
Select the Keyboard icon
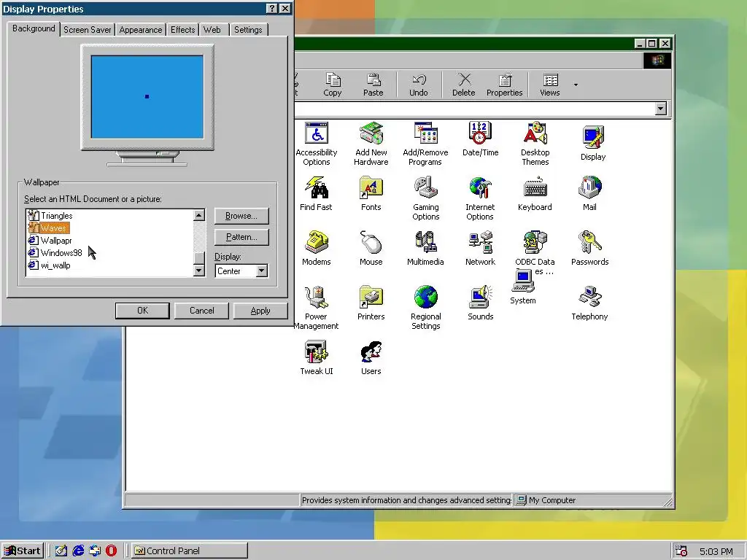(x=535, y=194)
